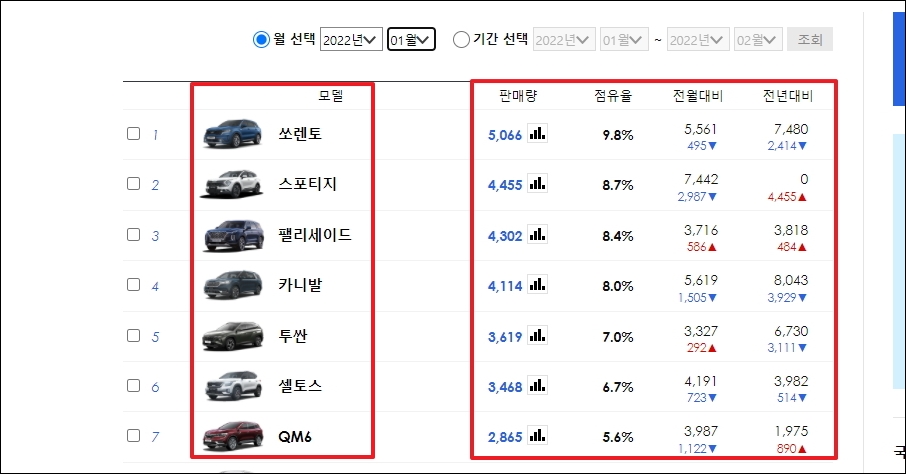
Task: Click the 팰리세이드 car thumbnail
Action: [x=233, y=235]
